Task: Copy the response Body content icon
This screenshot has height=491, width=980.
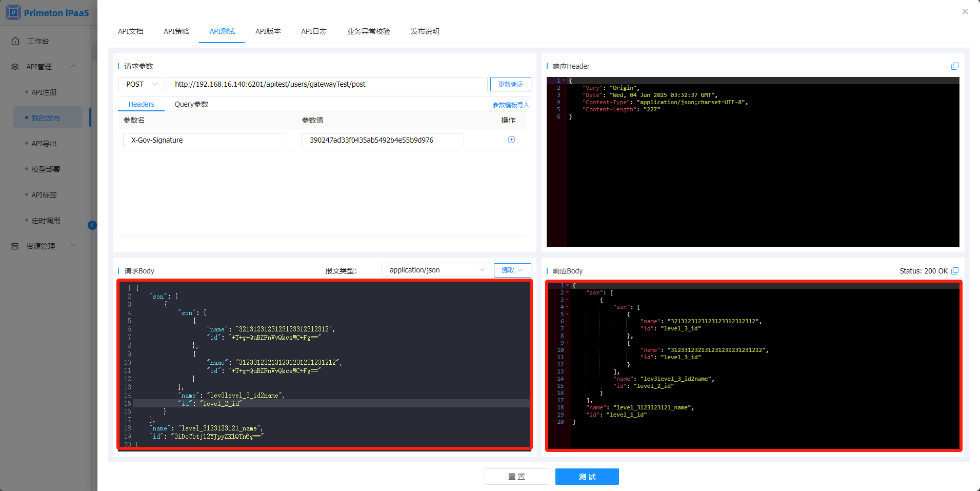Action: pyautogui.click(x=954, y=271)
